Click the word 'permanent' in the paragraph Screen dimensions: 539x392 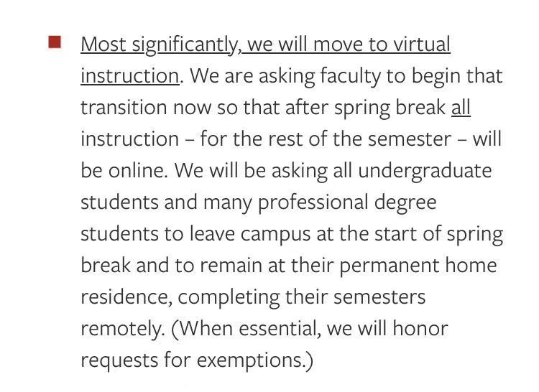click(389, 266)
